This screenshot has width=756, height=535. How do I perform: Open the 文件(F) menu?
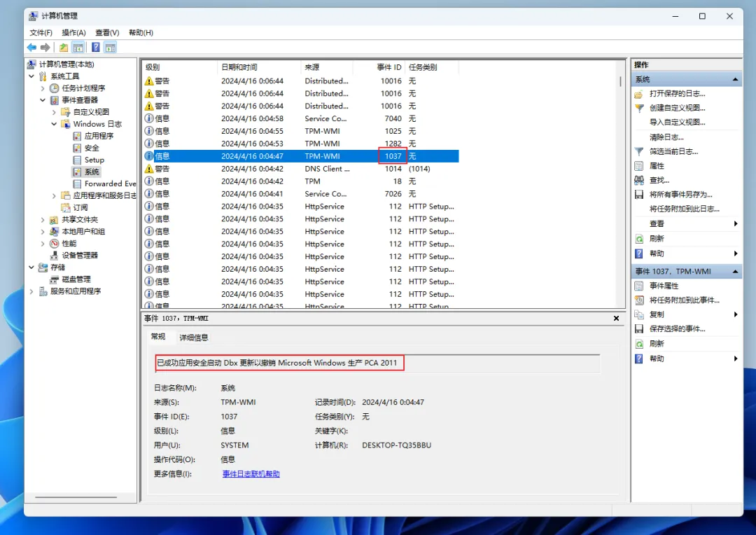pyautogui.click(x=41, y=32)
